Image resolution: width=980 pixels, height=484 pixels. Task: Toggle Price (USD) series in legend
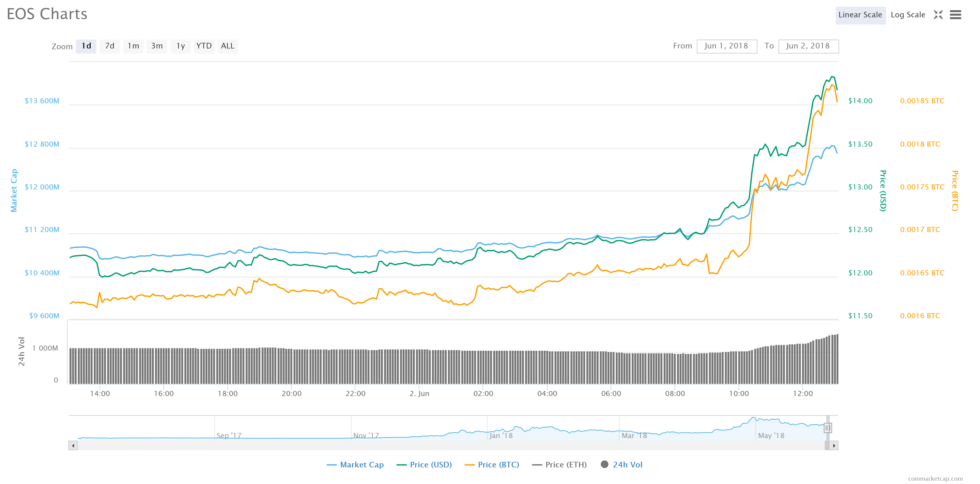424,465
